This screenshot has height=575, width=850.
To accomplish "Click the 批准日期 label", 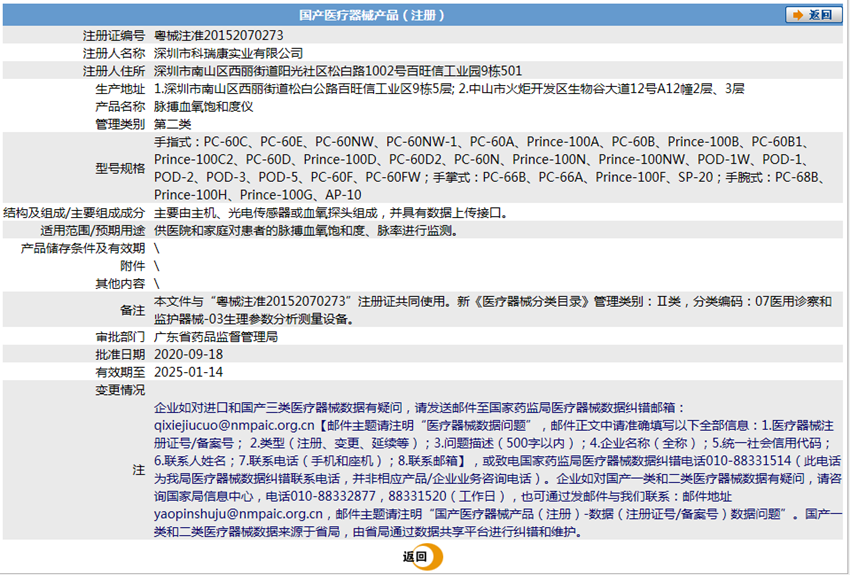I will 120,354.
